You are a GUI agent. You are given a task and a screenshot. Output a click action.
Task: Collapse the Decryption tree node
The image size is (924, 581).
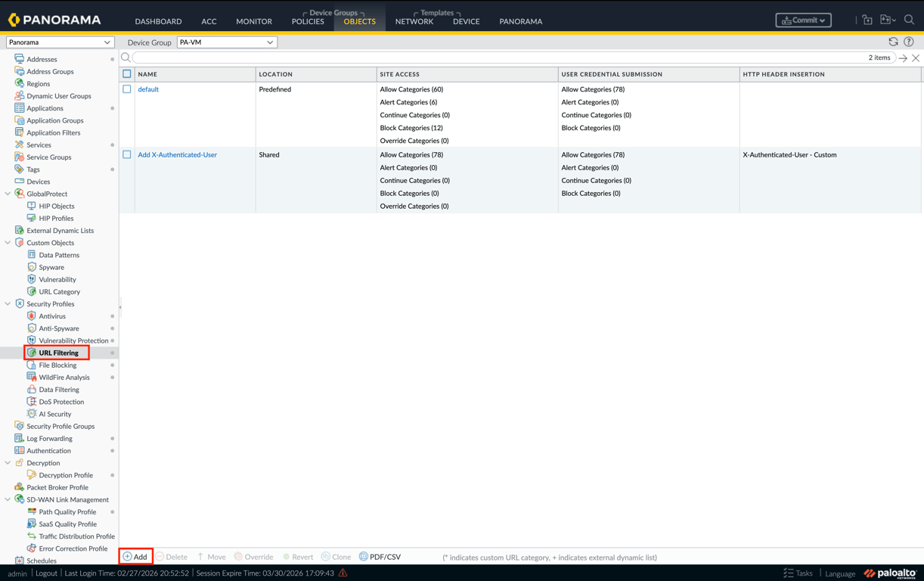8,463
